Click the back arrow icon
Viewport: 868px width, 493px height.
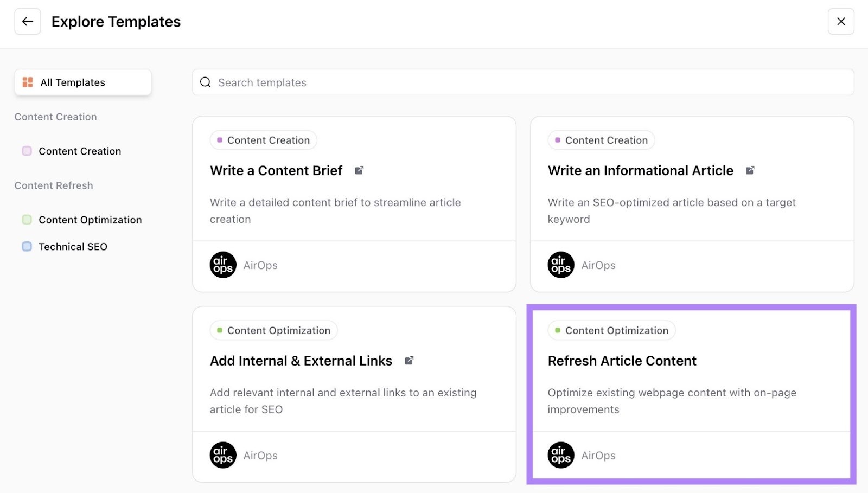[27, 21]
